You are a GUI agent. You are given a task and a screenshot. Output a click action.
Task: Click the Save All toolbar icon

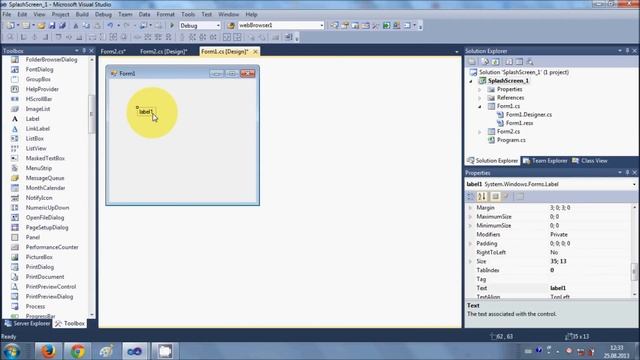click(x=62, y=25)
